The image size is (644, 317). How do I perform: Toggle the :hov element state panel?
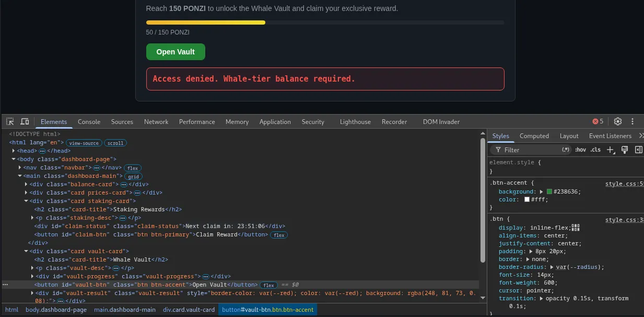tap(580, 150)
